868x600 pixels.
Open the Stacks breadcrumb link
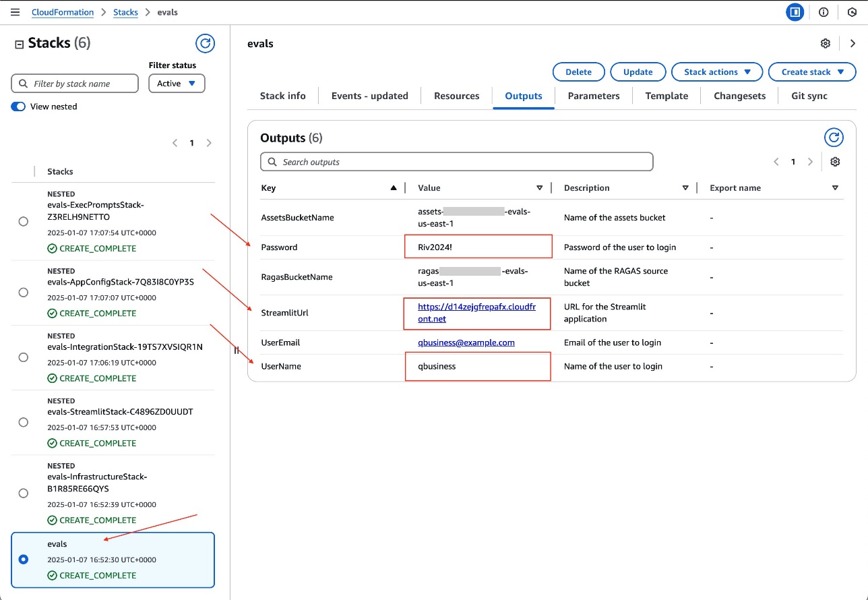(126, 12)
